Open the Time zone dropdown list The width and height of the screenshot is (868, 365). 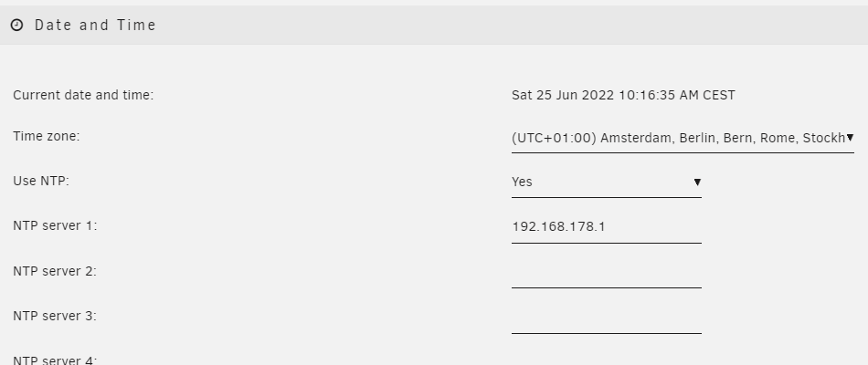683,139
